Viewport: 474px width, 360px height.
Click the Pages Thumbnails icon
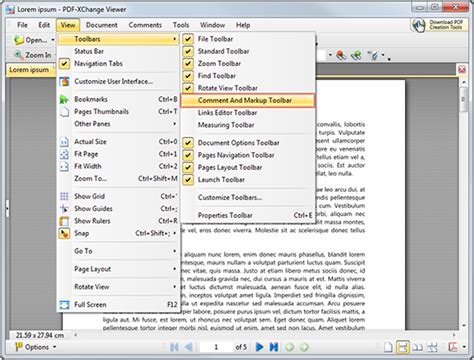click(64, 112)
